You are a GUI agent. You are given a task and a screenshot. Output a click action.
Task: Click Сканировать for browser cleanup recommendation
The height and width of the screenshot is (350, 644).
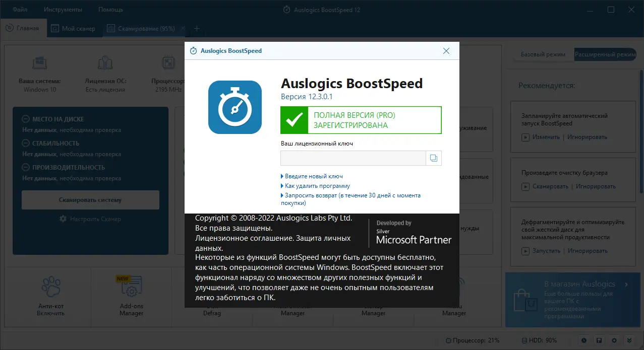(x=551, y=186)
